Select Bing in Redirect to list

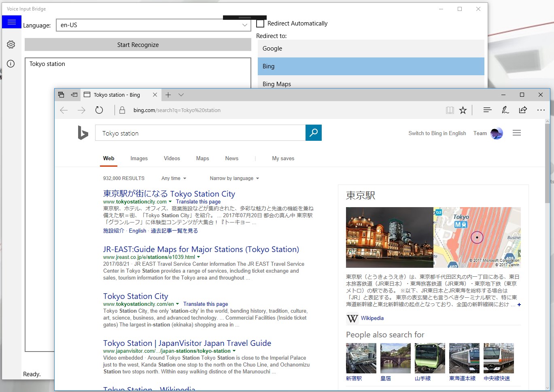click(x=371, y=66)
